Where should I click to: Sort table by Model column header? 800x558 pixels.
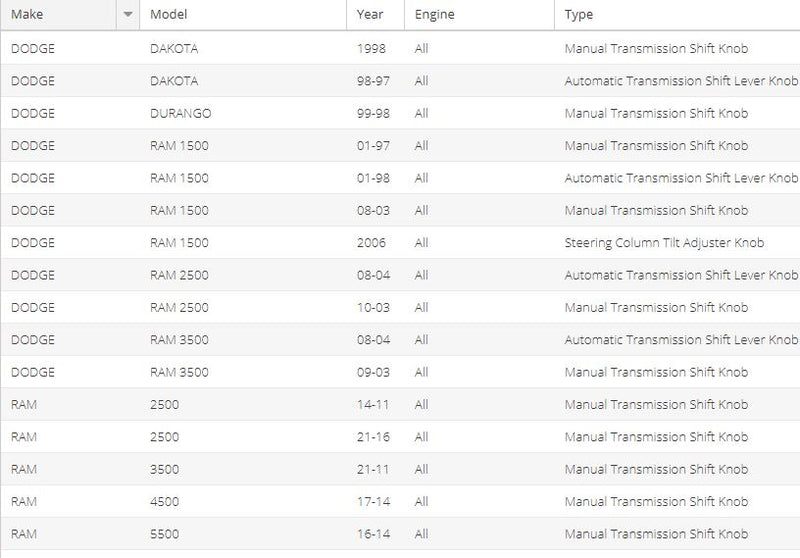pos(243,14)
